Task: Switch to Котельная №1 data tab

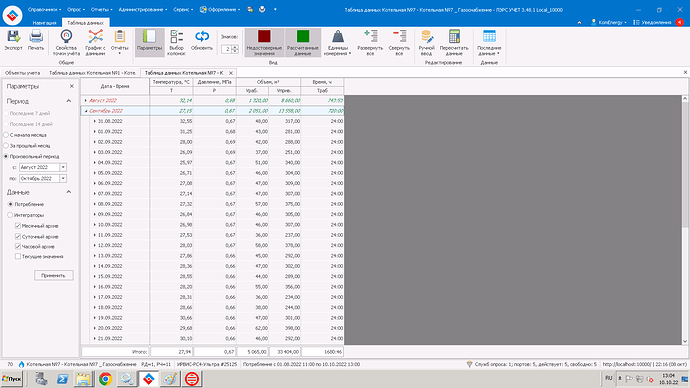Action: pos(92,73)
